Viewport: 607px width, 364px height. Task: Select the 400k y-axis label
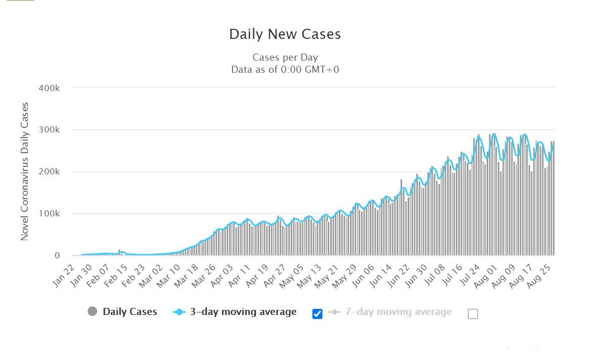click(x=49, y=88)
